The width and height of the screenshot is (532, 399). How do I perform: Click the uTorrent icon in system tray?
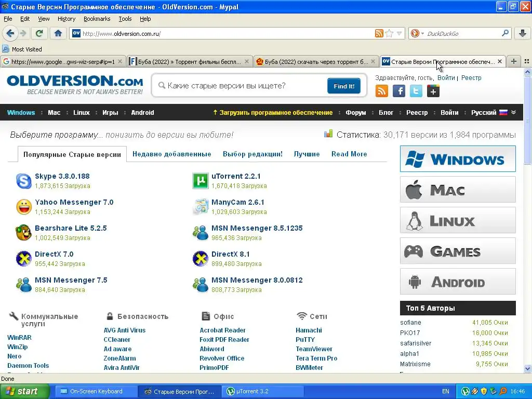(465, 391)
